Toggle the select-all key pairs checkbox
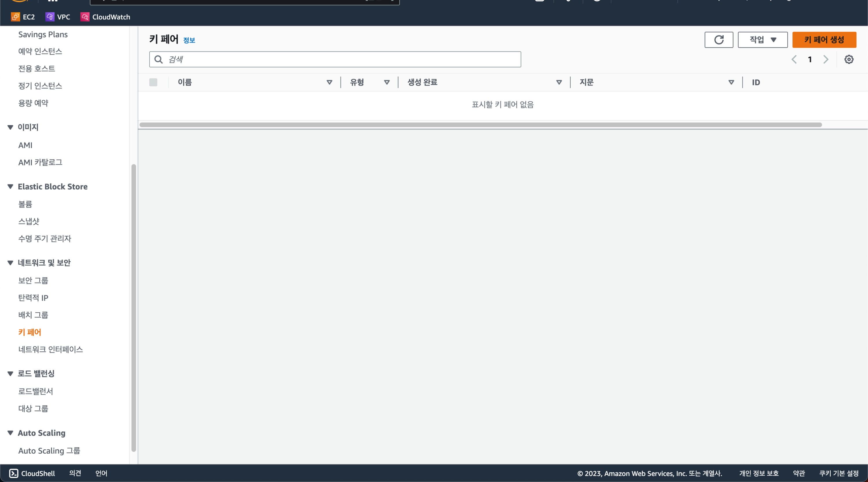 click(x=153, y=82)
